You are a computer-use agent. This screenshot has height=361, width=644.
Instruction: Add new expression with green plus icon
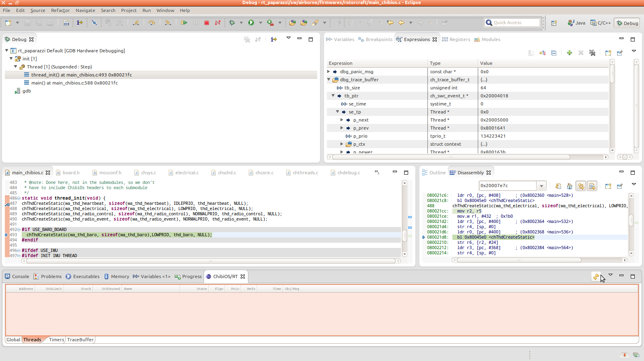pyautogui.click(x=570, y=53)
